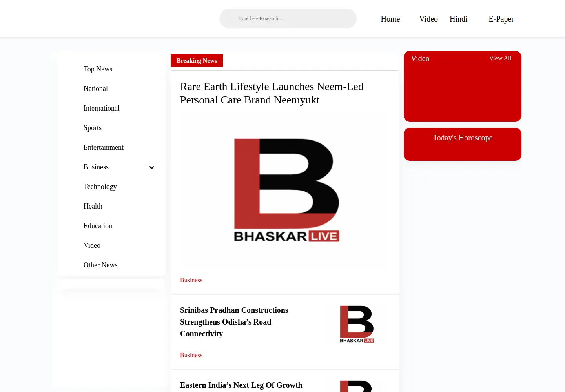The width and height of the screenshot is (565, 392).
Task: Open Video in the top navigation
Action: click(428, 19)
